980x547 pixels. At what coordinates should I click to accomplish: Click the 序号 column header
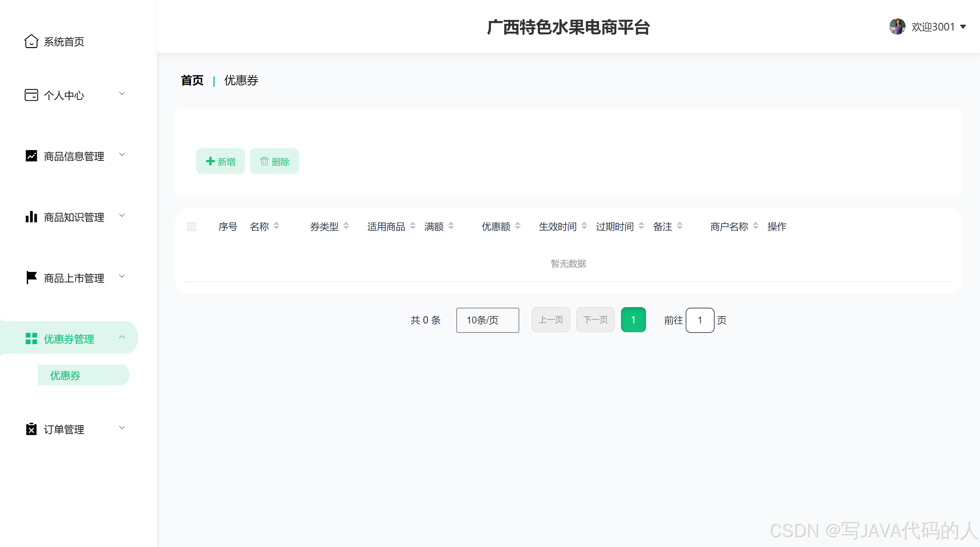[x=228, y=227]
